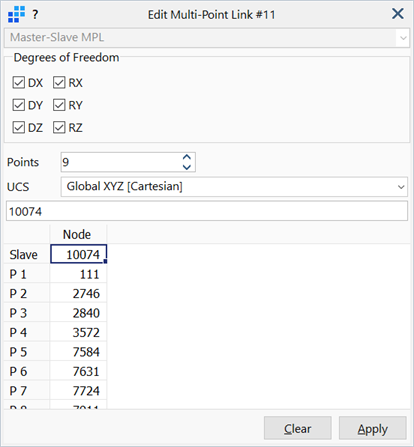Uncheck the DY checkbox
The height and width of the screenshot is (447, 414).
19,105
